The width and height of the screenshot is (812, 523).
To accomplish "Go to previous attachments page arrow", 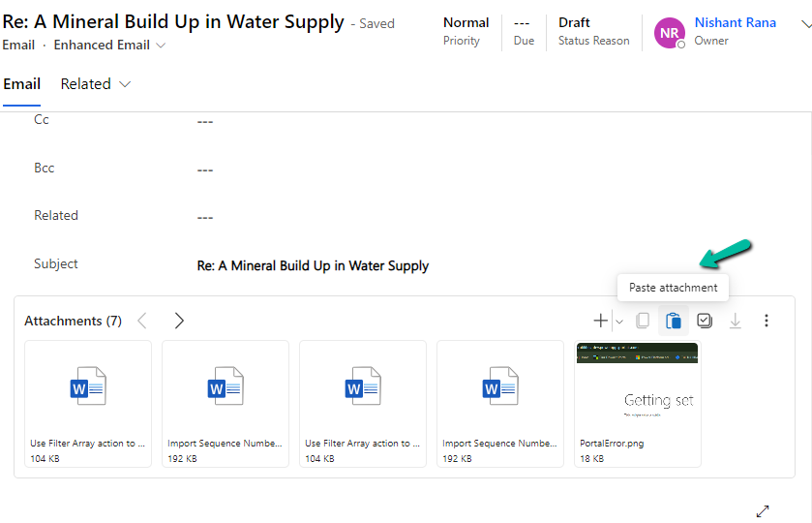I will click(x=142, y=321).
